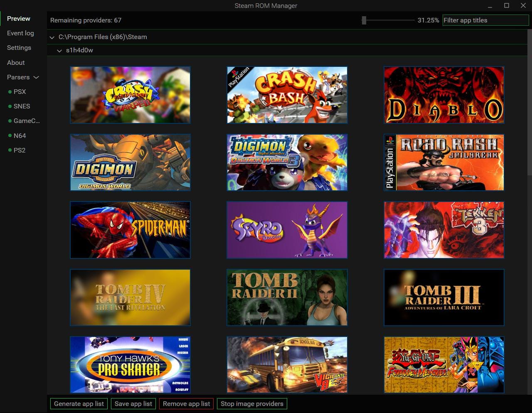Select the Tekken 3 artwork
Screen dimensions: 532x413
[x=443, y=230]
